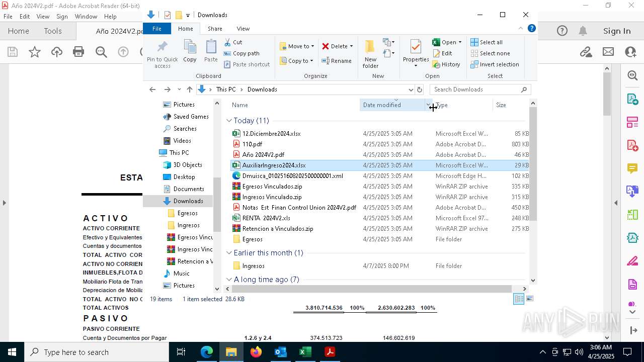This screenshot has width=644, height=362.
Task: Click Invert selection in ribbon
Action: tap(495, 64)
